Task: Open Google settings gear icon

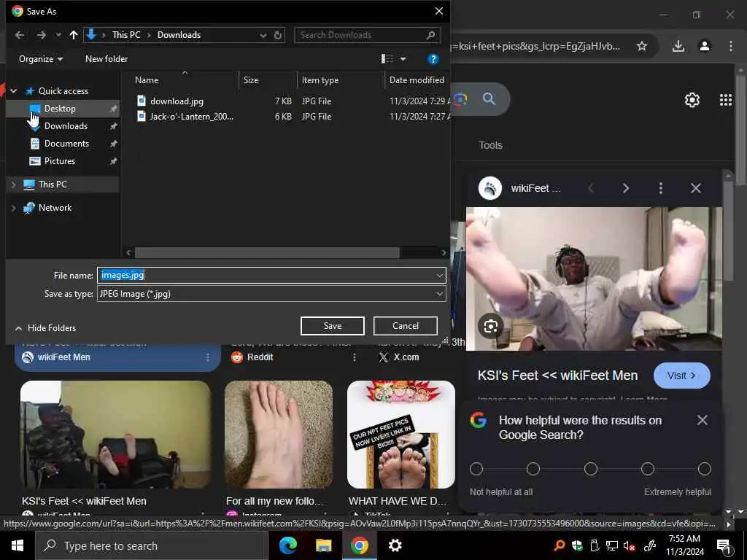Action: (692, 100)
